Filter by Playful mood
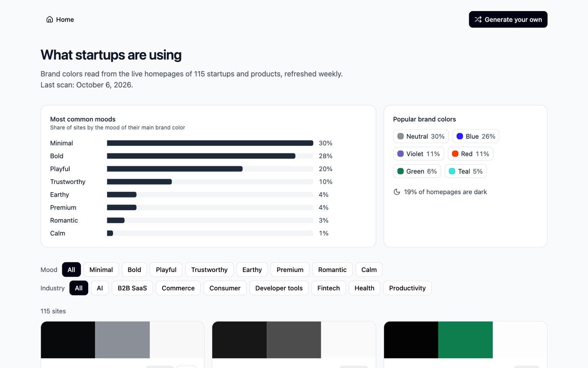The image size is (588, 368). click(x=166, y=270)
